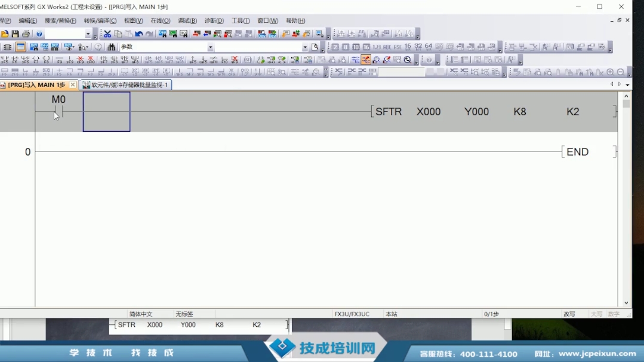Select the Cut scissors icon

click(107, 34)
